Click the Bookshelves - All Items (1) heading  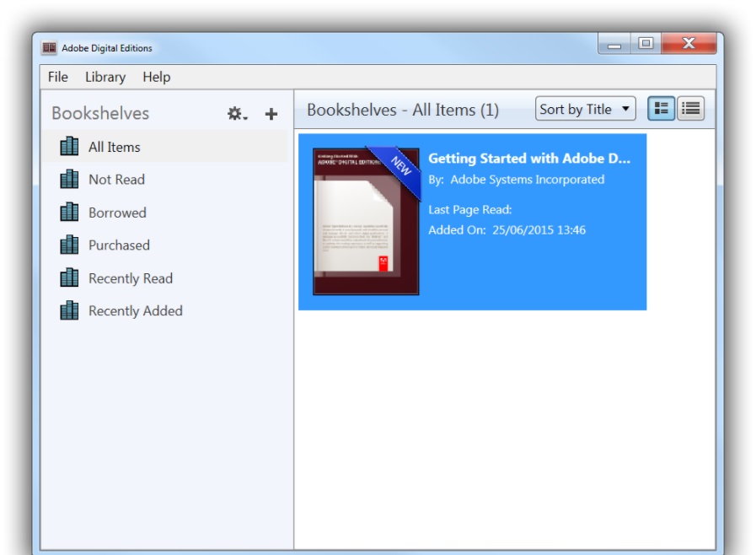[403, 110]
